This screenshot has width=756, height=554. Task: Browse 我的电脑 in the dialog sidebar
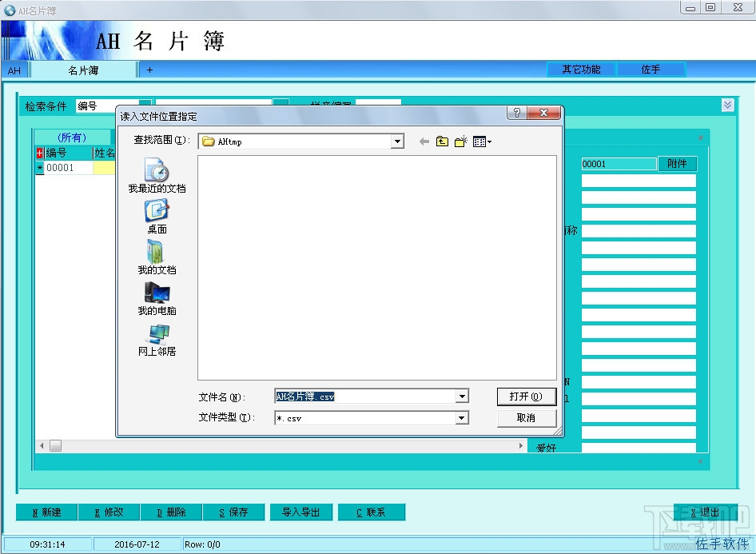[x=155, y=300]
